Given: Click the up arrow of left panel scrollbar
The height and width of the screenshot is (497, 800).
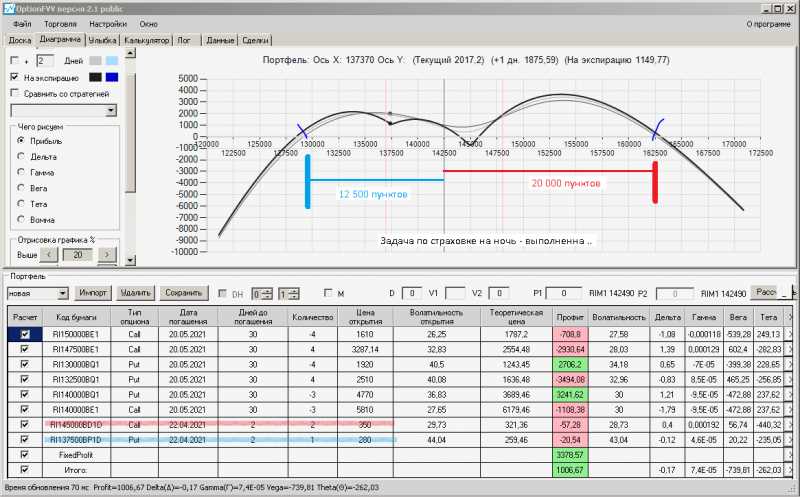Looking at the screenshot, I should pyautogui.click(x=130, y=53).
